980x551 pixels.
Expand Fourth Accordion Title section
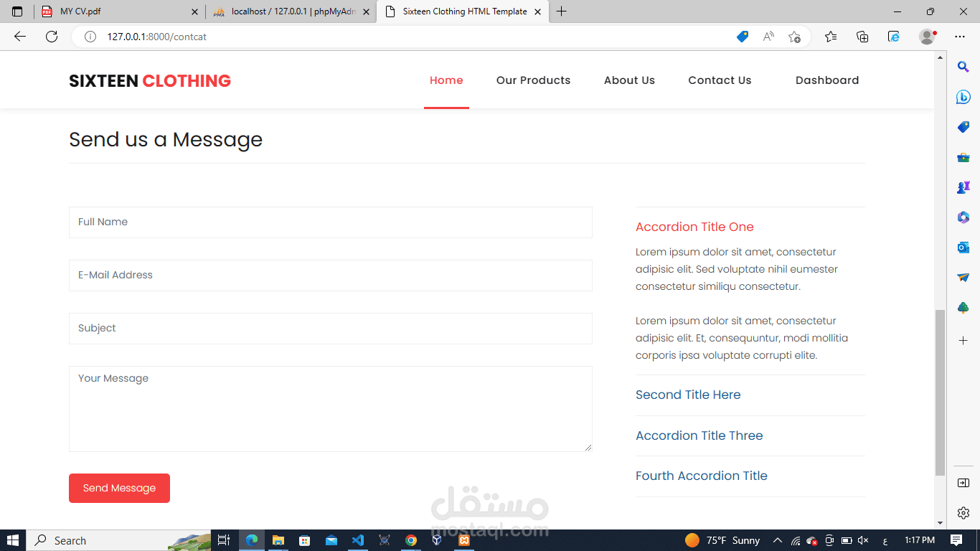[x=701, y=476]
